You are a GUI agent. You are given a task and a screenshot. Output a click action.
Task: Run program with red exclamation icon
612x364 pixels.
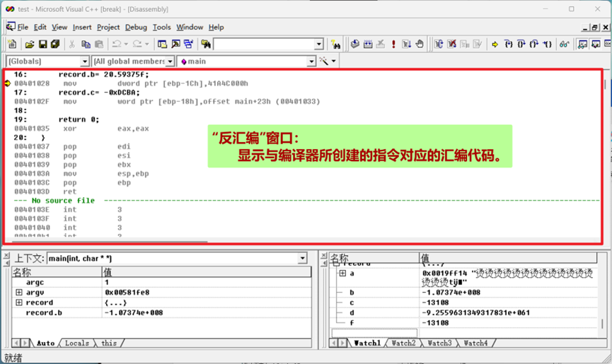pos(393,44)
